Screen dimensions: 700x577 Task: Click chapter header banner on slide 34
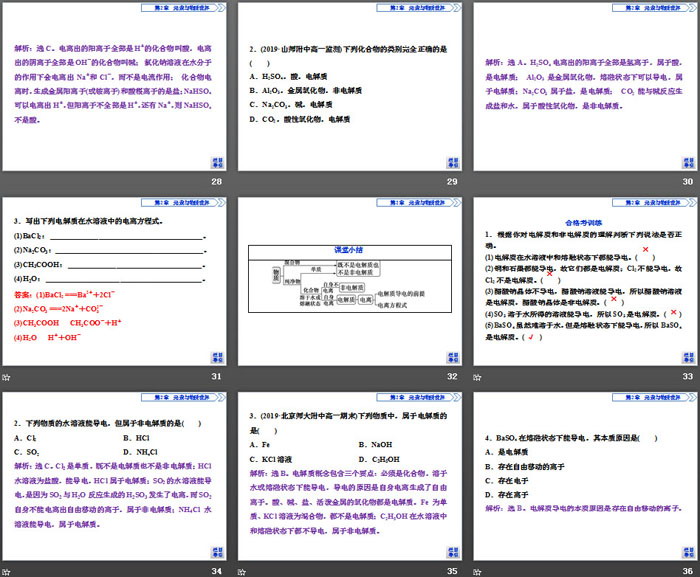pyautogui.click(x=183, y=397)
